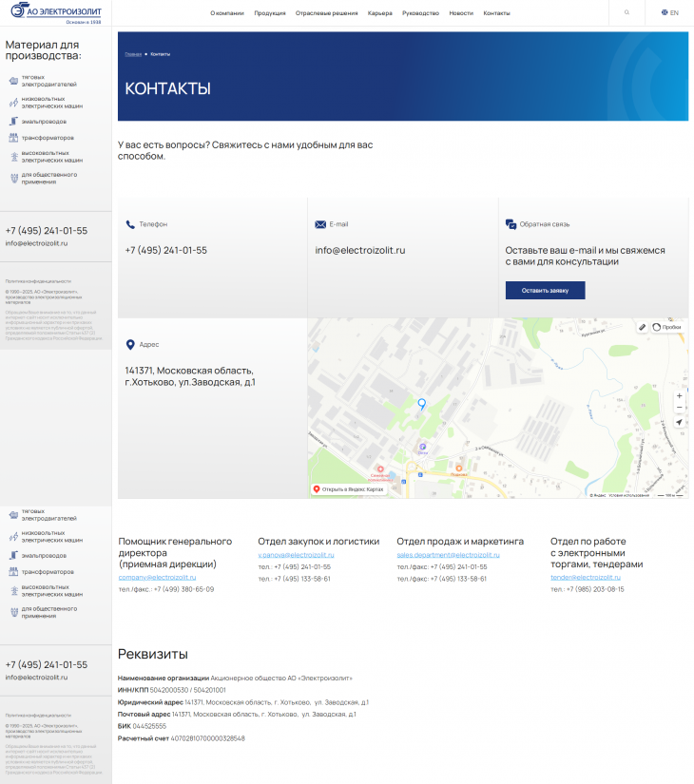Email tender@electroizolit.ru link

coord(586,578)
